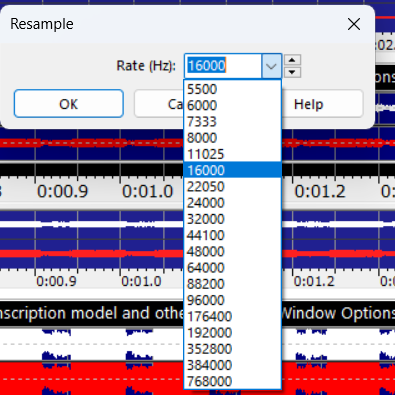Click the partly hidden Cancel button
This screenshot has height=395, width=395.
point(159,104)
